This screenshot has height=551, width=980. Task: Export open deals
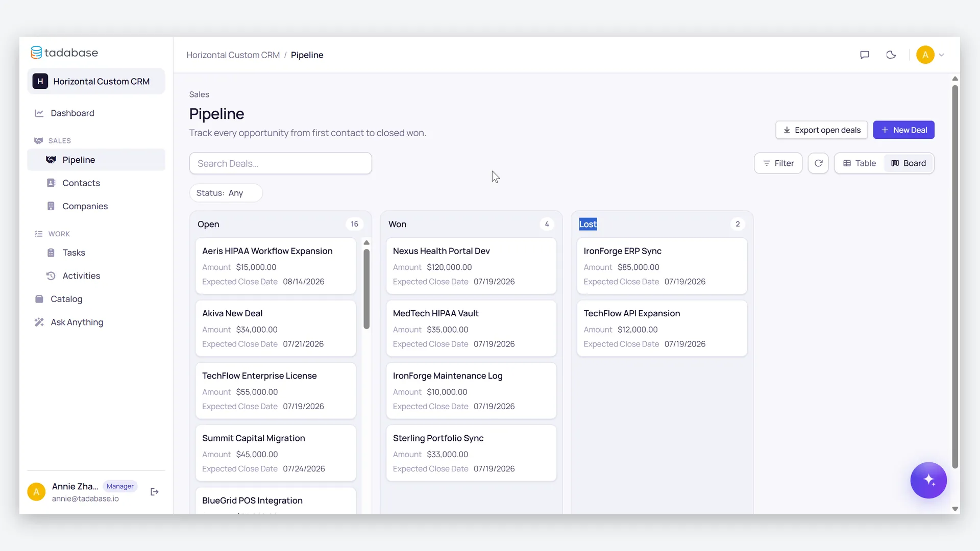point(822,130)
